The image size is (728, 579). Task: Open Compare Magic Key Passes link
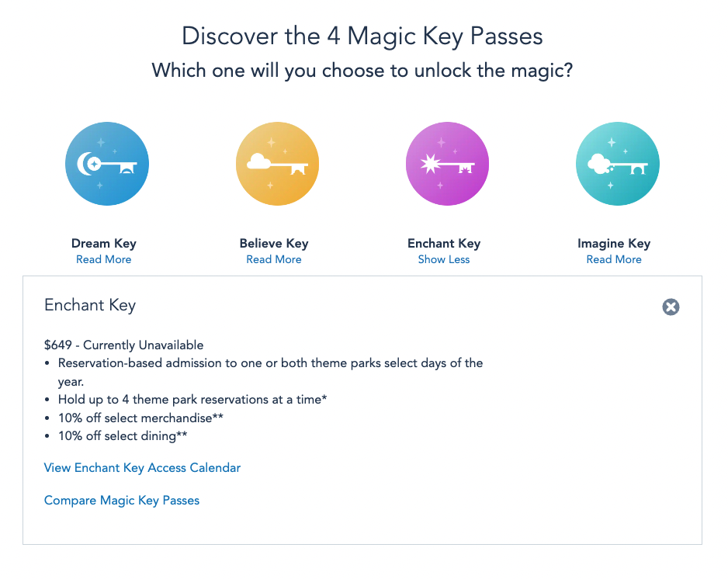[122, 501]
